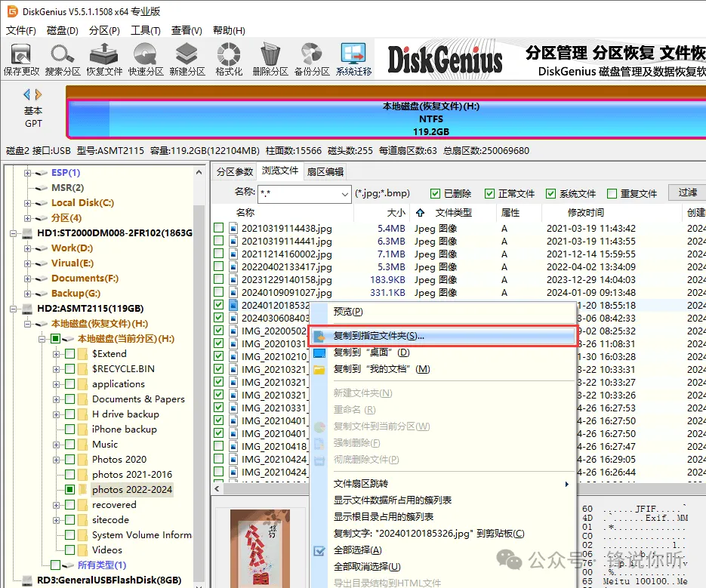The height and width of the screenshot is (588, 706).
Task: Click the 大小 column header
Action: click(396, 213)
